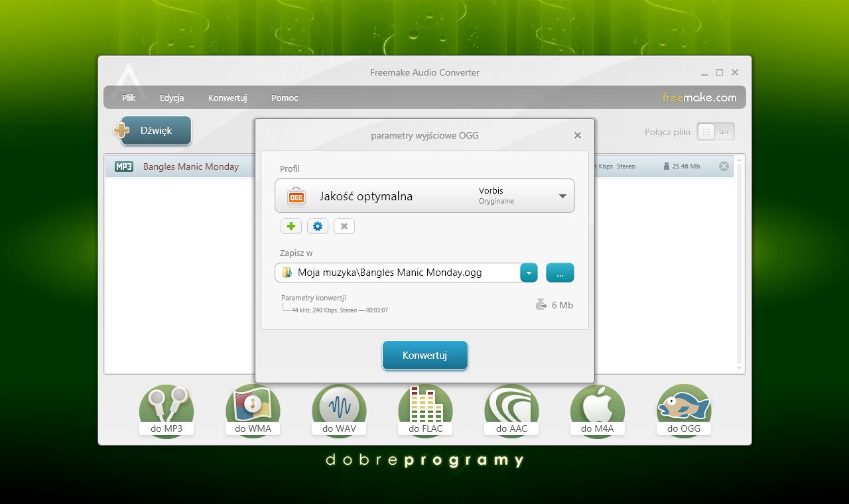Pick the do FLAC equalizer icon
Image resolution: width=849 pixels, height=504 pixels.
click(x=425, y=410)
